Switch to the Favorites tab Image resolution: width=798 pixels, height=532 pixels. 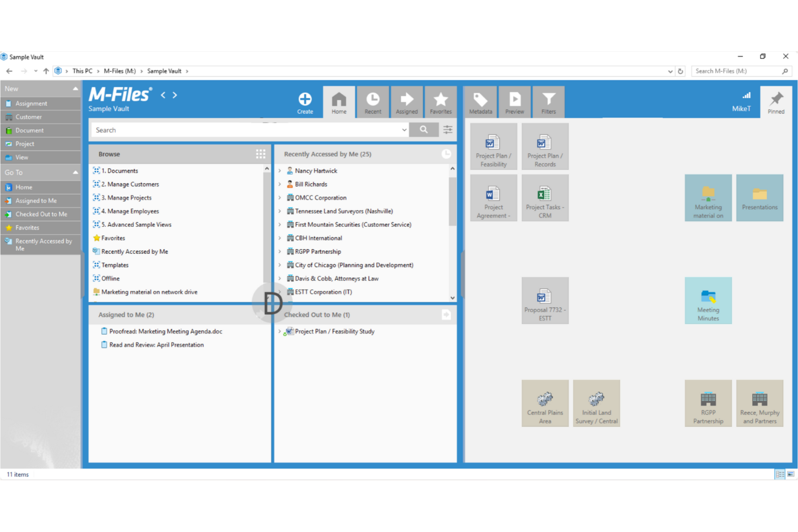pos(441,101)
